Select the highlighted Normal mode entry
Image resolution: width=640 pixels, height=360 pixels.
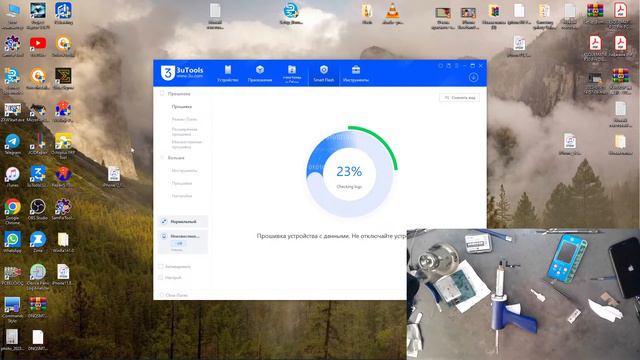[x=183, y=221]
